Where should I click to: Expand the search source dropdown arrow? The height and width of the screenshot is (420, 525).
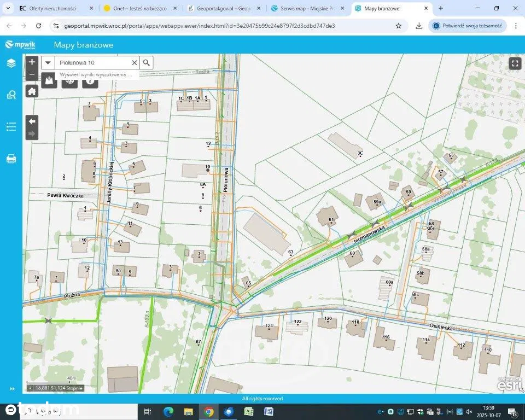click(x=48, y=63)
